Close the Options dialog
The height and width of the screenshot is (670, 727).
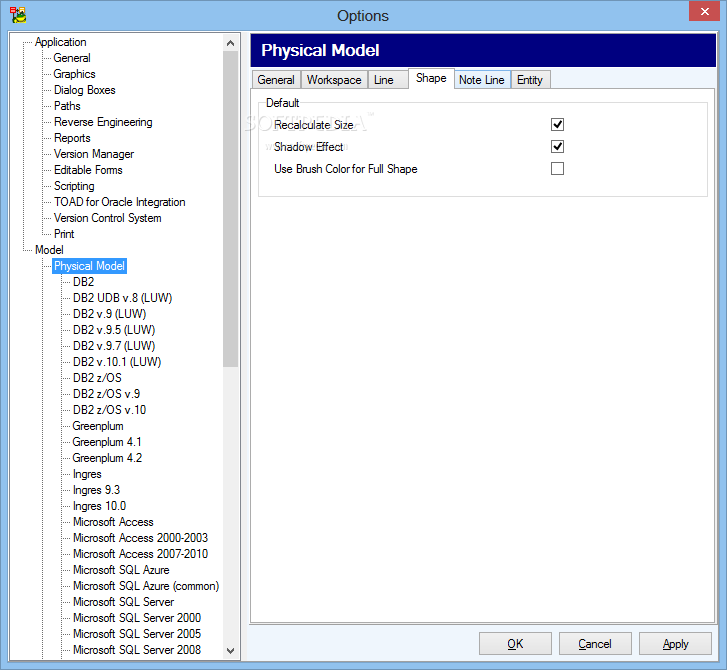point(704,11)
